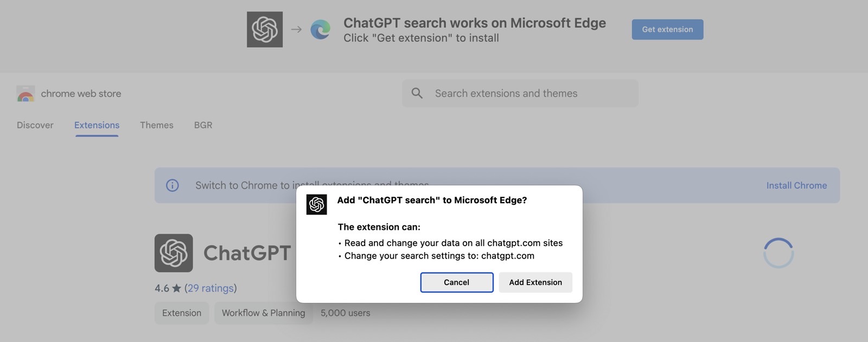Click the ChatGPT logo in top banner

[x=265, y=29]
